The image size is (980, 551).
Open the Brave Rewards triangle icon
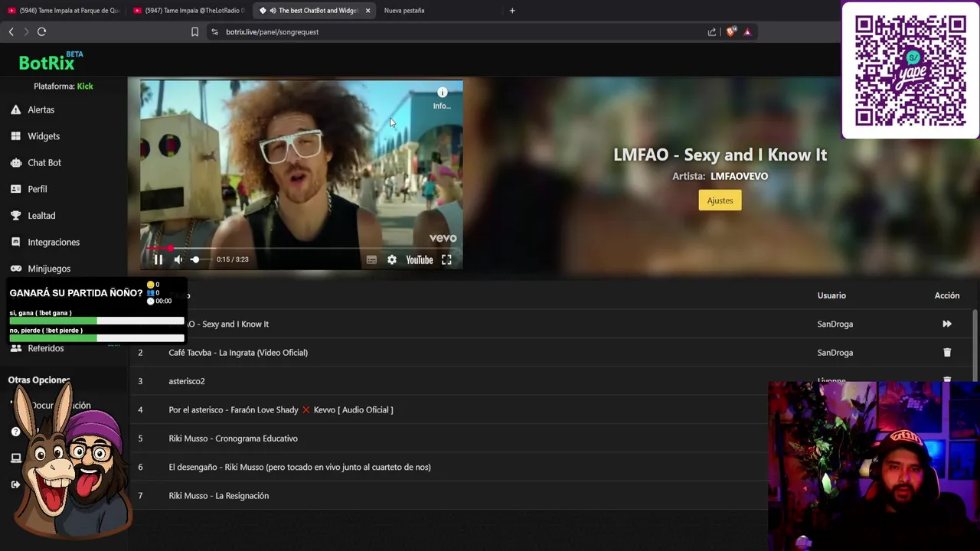click(x=747, y=31)
